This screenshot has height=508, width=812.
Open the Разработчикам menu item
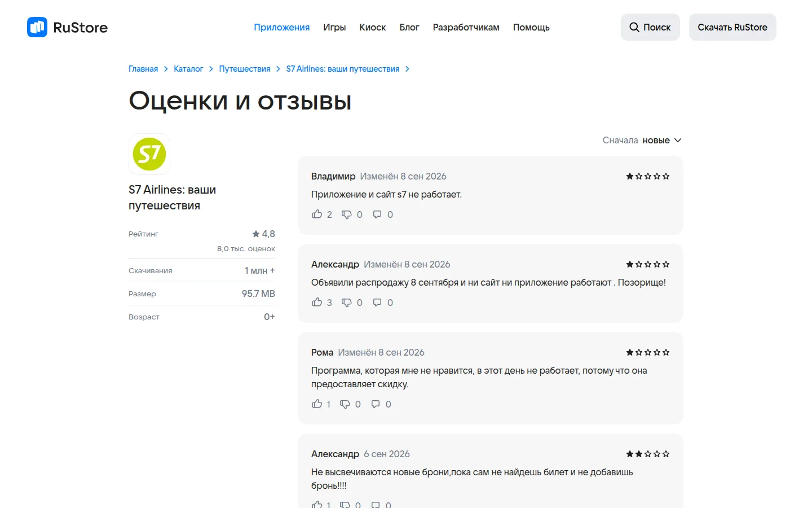(466, 27)
